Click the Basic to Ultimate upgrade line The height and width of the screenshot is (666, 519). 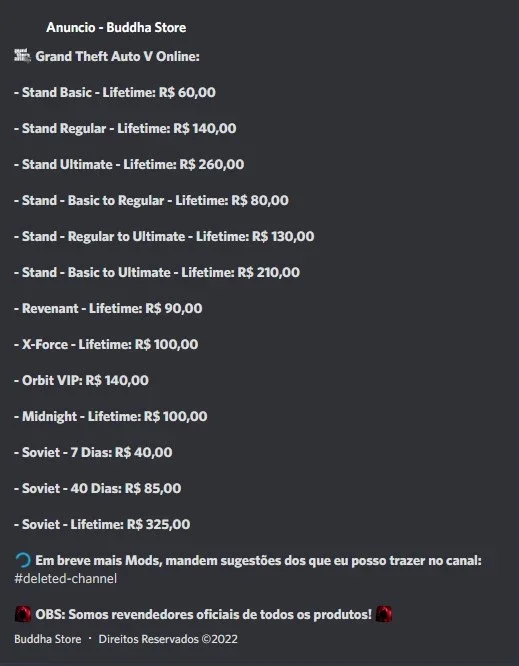pyautogui.click(x=157, y=272)
